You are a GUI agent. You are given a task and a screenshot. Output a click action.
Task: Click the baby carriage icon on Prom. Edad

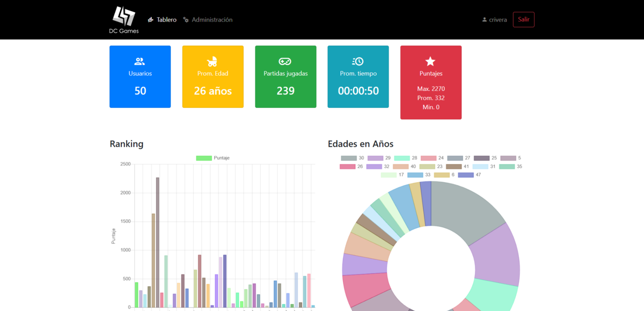coord(213,62)
